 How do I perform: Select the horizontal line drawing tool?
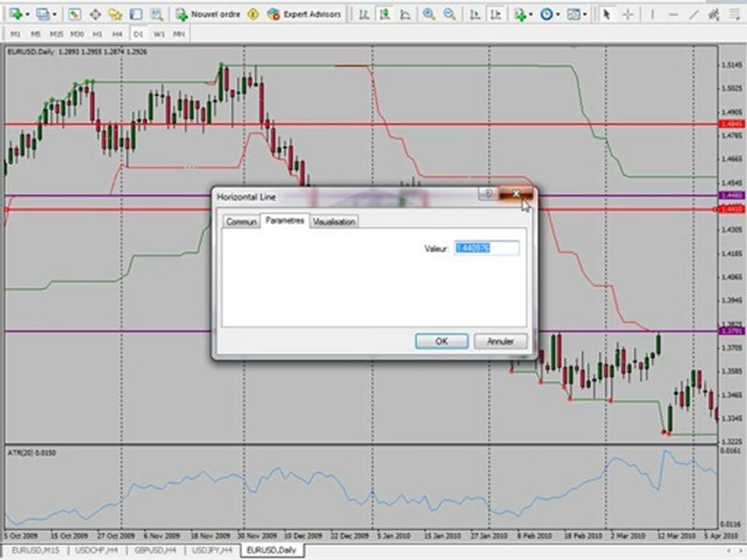672,14
